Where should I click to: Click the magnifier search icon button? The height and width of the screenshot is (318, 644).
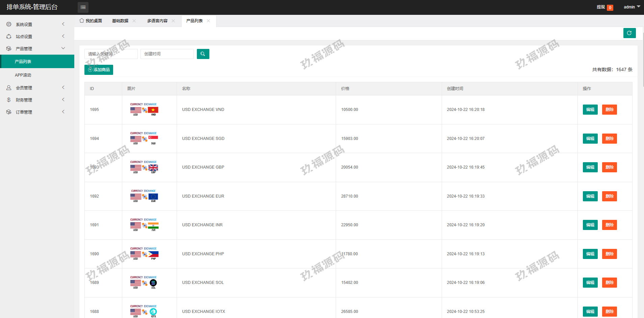[203, 54]
